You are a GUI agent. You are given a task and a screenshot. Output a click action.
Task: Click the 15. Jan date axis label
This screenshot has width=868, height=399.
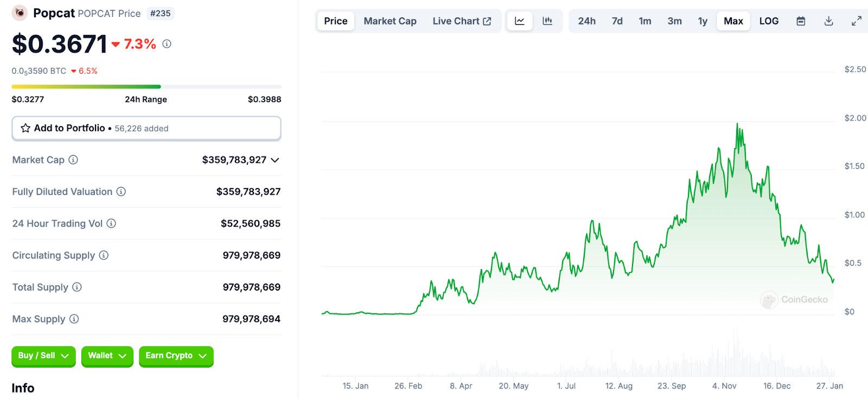tap(355, 386)
